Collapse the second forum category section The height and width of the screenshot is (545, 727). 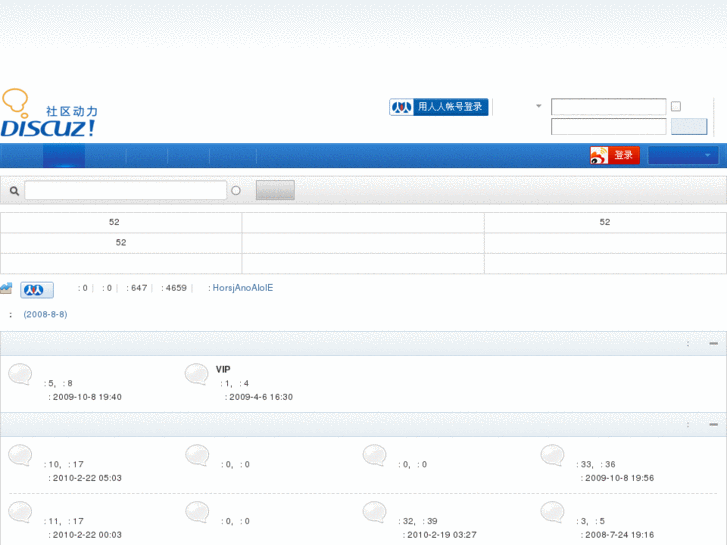point(714,424)
